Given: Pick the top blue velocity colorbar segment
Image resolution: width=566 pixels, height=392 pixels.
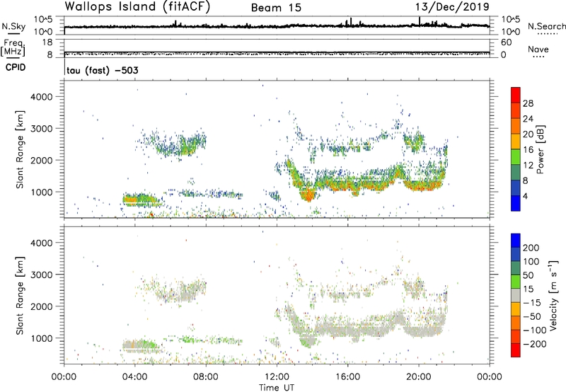Looking at the screenshot, I should coord(516,241).
